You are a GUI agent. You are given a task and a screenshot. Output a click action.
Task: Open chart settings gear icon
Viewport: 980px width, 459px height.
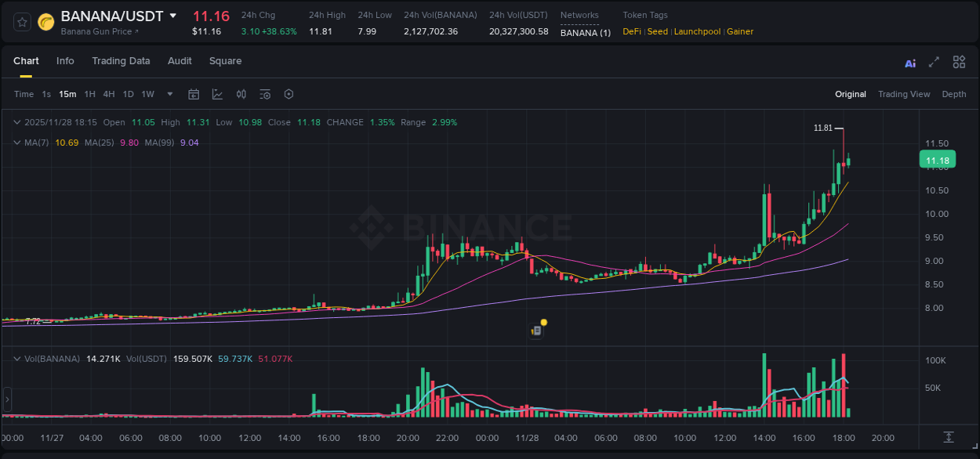coord(289,94)
